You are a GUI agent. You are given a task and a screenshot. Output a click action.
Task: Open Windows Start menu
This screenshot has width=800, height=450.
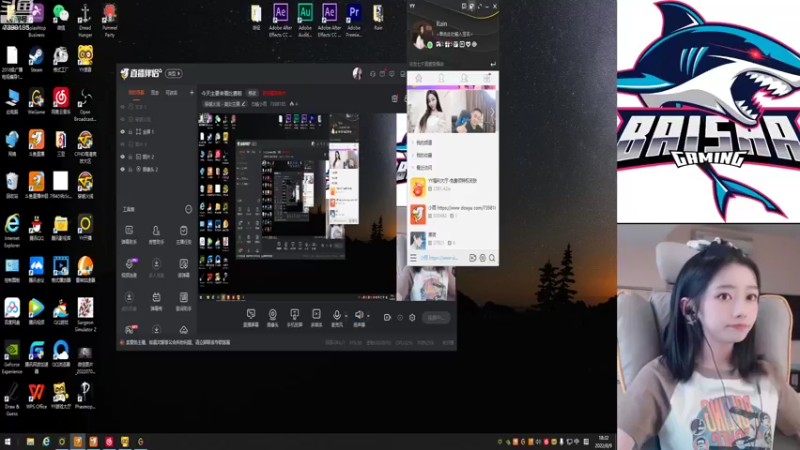pos(7,442)
